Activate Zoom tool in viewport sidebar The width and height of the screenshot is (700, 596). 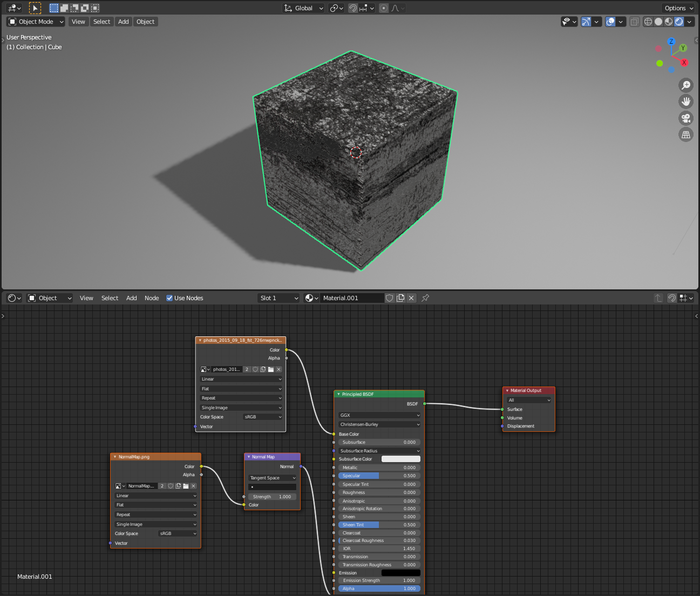(685, 85)
